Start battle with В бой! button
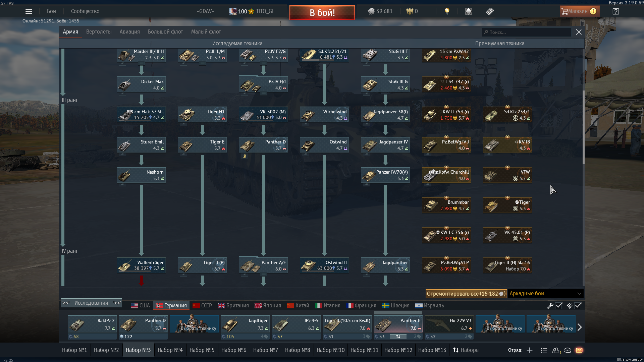This screenshot has height=362, width=644. point(322,12)
